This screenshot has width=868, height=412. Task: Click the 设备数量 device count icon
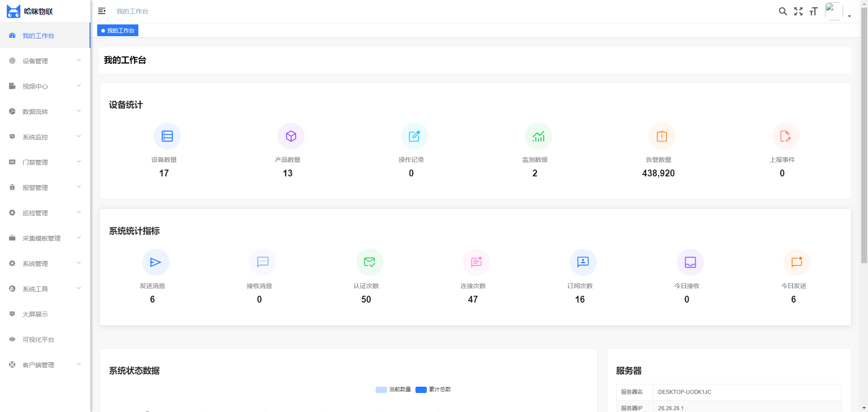point(167,136)
